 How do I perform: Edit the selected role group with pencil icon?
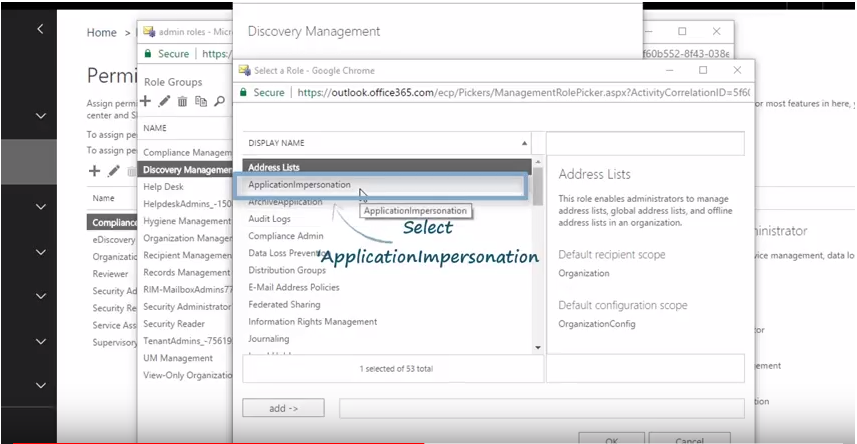coord(164,101)
